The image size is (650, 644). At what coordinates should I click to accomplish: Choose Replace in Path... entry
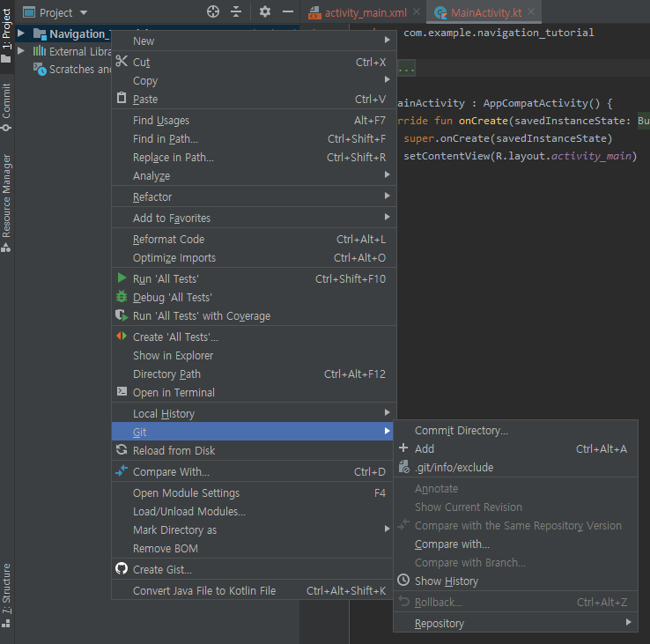[254, 158]
